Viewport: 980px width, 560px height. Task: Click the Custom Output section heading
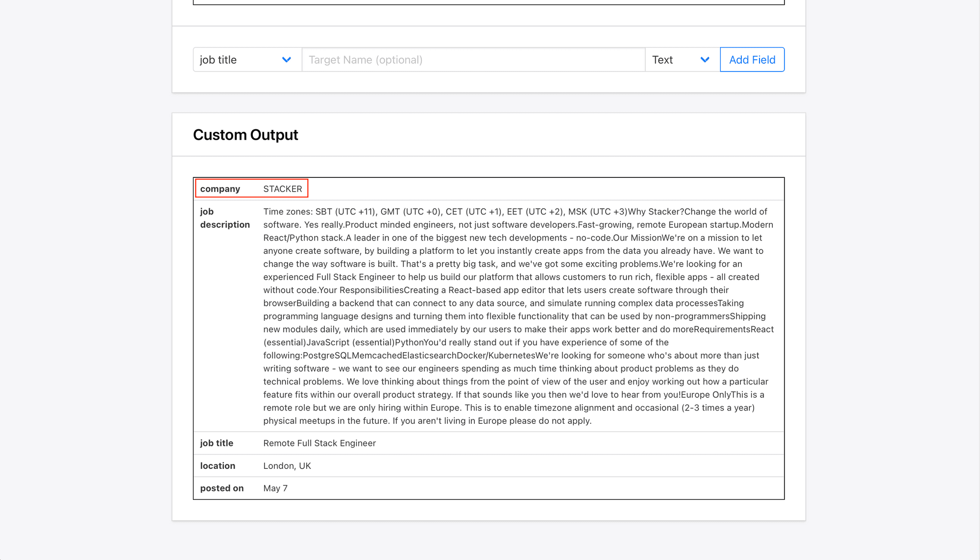245,134
